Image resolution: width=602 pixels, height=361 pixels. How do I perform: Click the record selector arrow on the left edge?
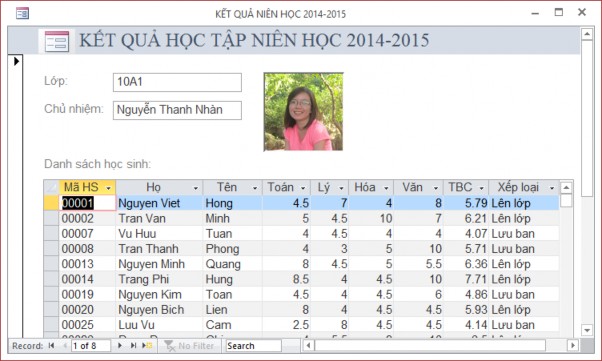pos(16,61)
